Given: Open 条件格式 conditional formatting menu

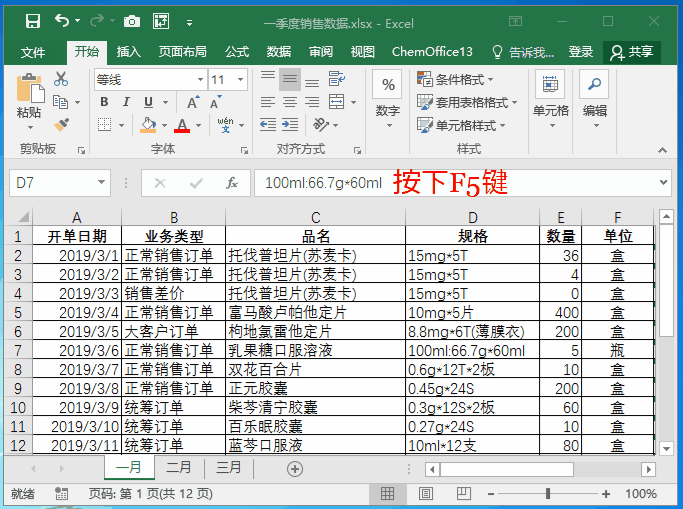Looking at the screenshot, I should click(455, 80).
